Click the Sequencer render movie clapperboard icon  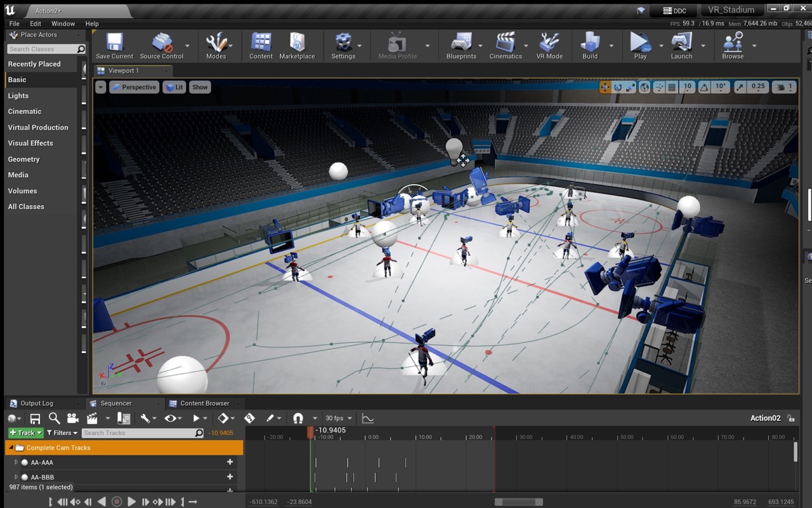(x=92, y=418)
